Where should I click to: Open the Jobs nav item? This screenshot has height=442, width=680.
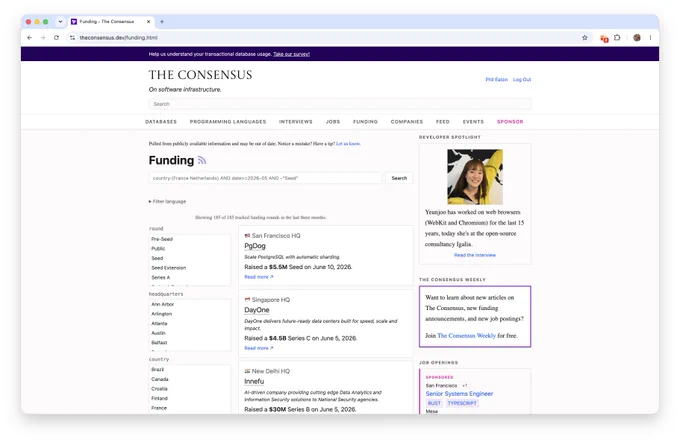pyautogui.click(x=333, y=122)
